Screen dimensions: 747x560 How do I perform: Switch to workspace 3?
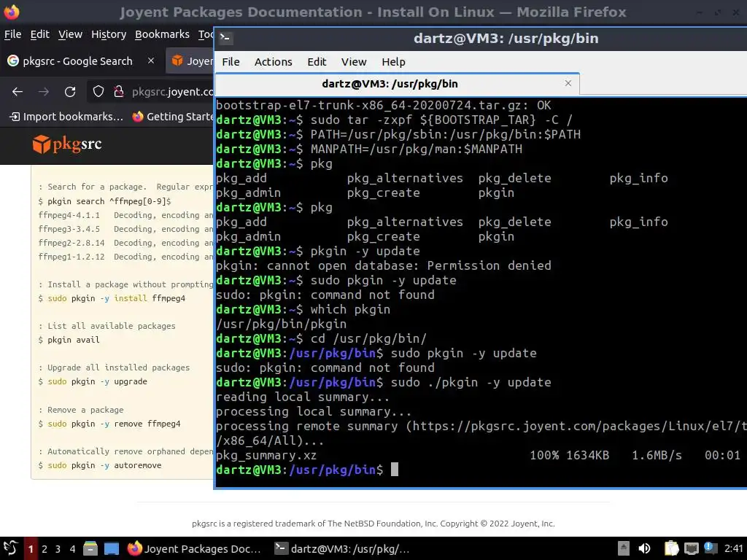(x=58, y=549)
